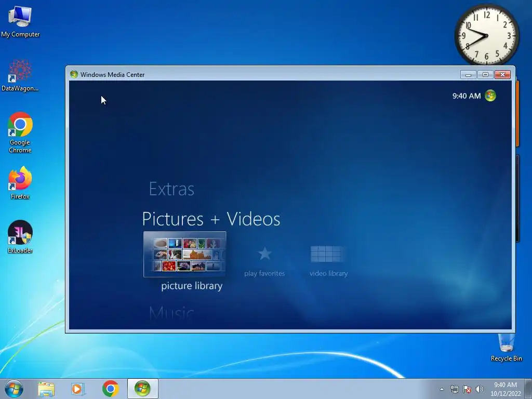Click the taskbar clock and date
The height and width of the screenshot is (399, 532).
pyautogui.click(x=506, y=389)
